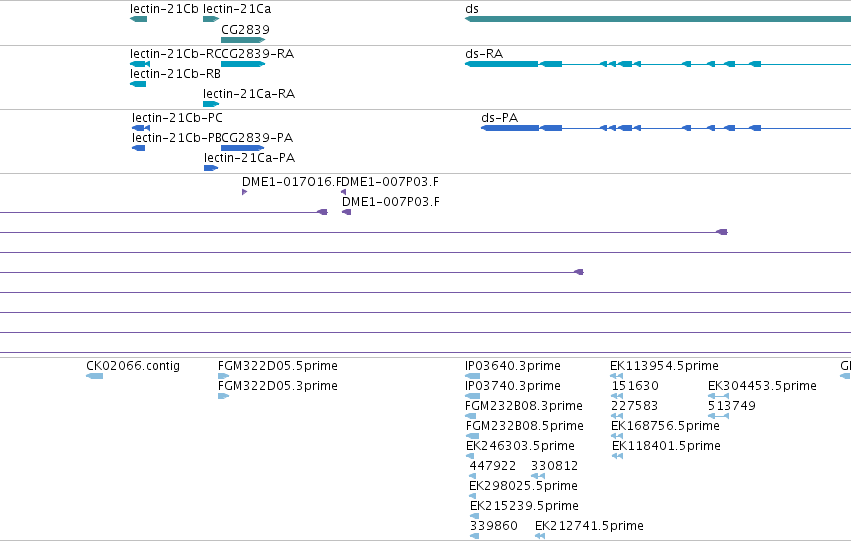The width and height of the screenshot is (851, 541).
Task: Click the EK304453.5prime EST glyph
Action: 719,396
